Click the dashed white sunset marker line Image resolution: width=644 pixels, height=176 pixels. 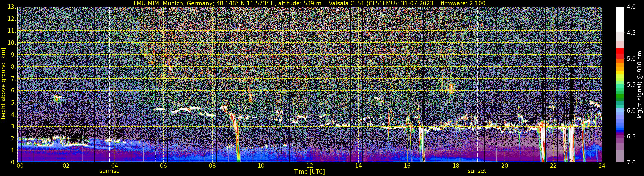point(477,85)
